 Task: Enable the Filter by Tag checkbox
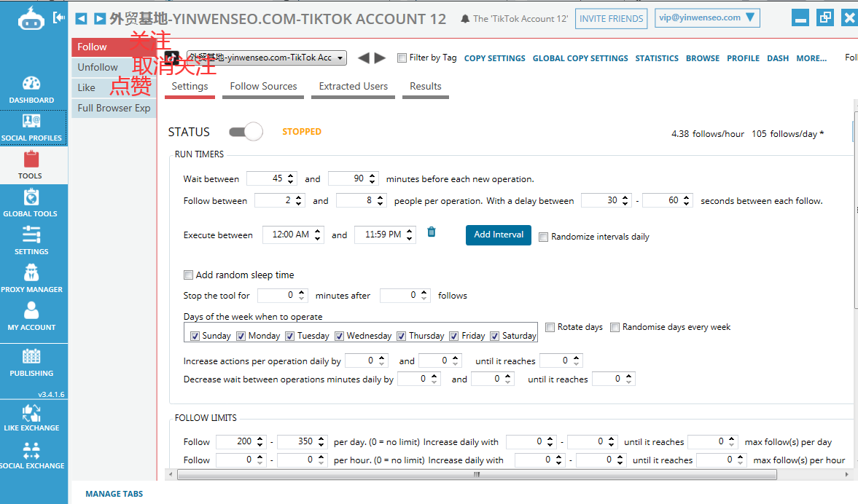(402, 58)
